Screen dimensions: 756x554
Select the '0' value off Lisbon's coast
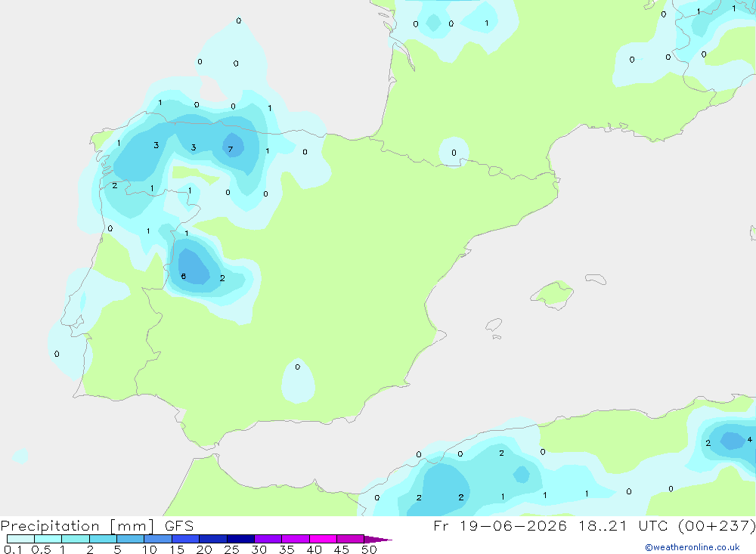(x=57, y=354)
